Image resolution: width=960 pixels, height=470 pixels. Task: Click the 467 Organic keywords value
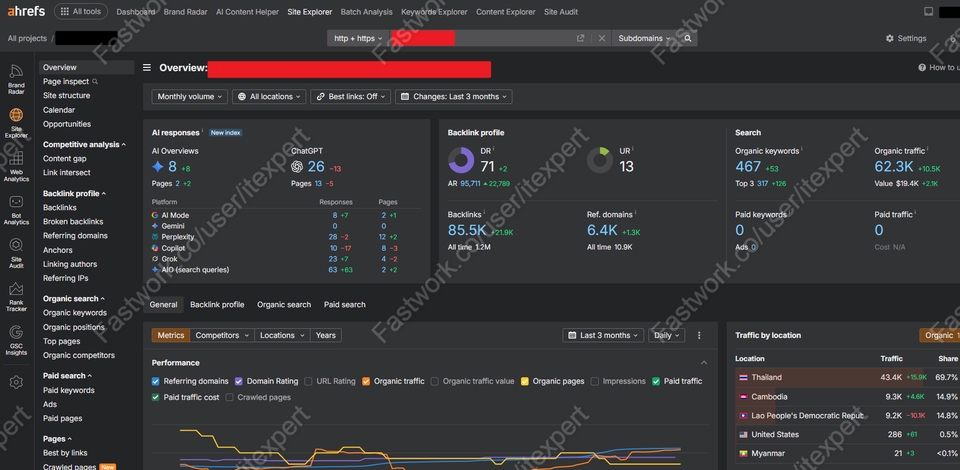748,166
